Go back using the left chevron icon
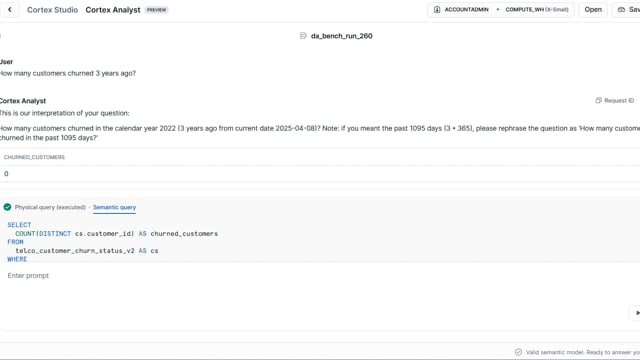This screenshot has height=360, width=640. coord(10,10)
